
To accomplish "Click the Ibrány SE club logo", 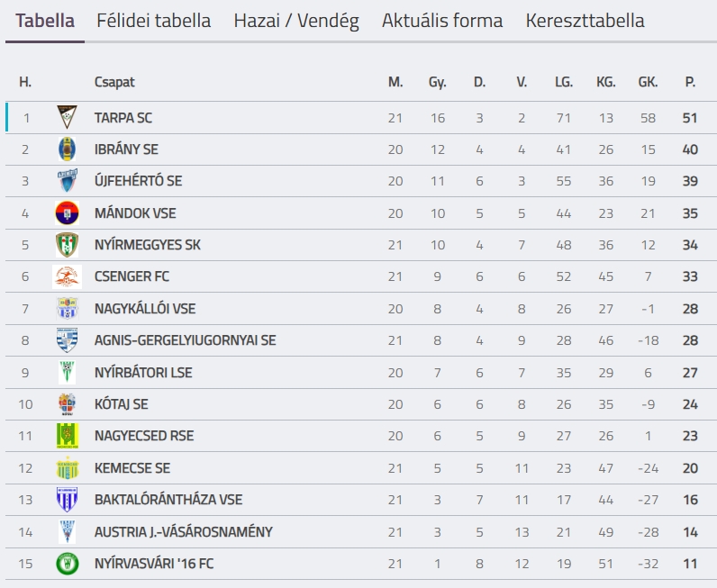I will click(x=68, y=149).
